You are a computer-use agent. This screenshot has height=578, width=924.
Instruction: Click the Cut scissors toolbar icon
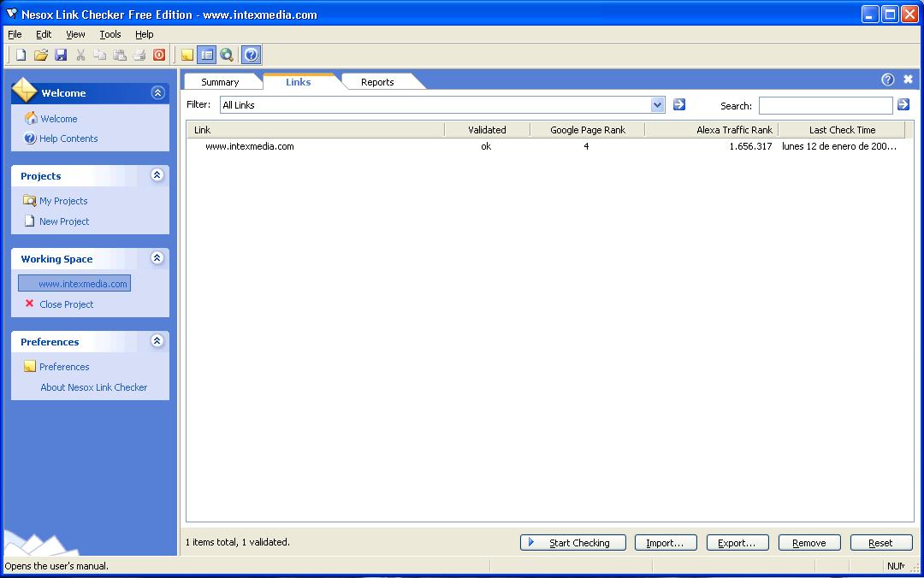80,55
